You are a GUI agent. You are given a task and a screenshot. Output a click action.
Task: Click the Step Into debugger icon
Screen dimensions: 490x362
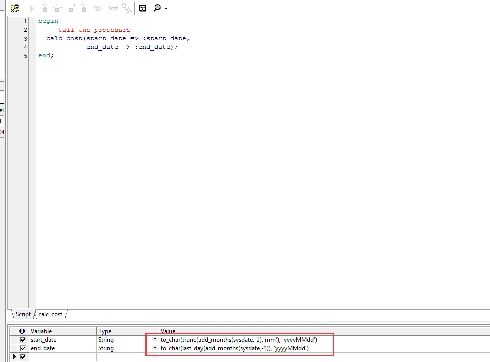click(x=45, y=8)
